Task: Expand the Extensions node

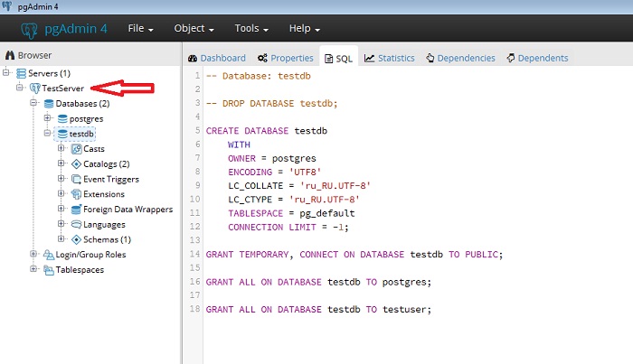Action: pyautogui.click(x=61, y=193)
